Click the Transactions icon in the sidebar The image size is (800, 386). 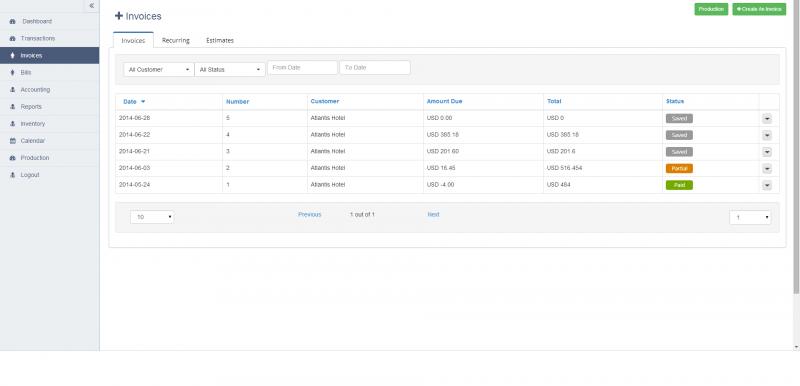tap(12, 39)
